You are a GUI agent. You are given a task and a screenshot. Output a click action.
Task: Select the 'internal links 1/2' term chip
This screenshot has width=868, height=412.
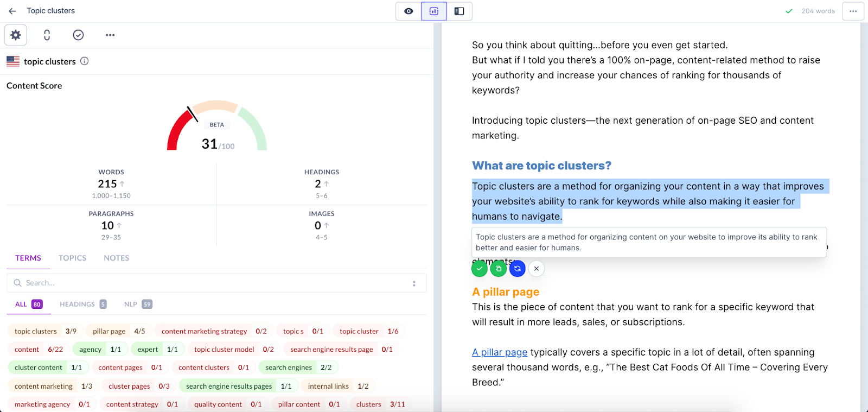[x=338, y=386]
